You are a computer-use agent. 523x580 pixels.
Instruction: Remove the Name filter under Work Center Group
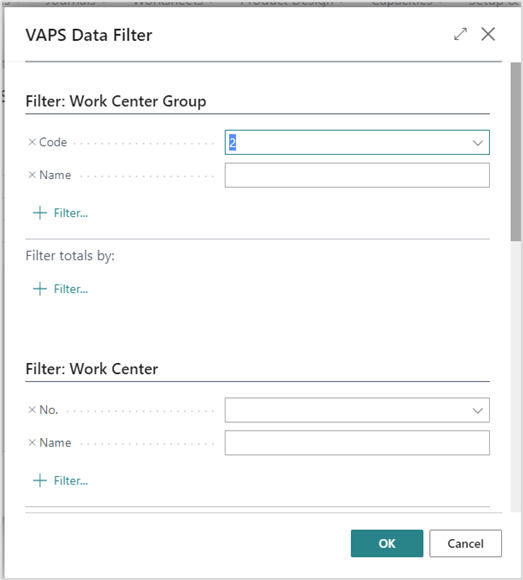click(x=32, y=175)
